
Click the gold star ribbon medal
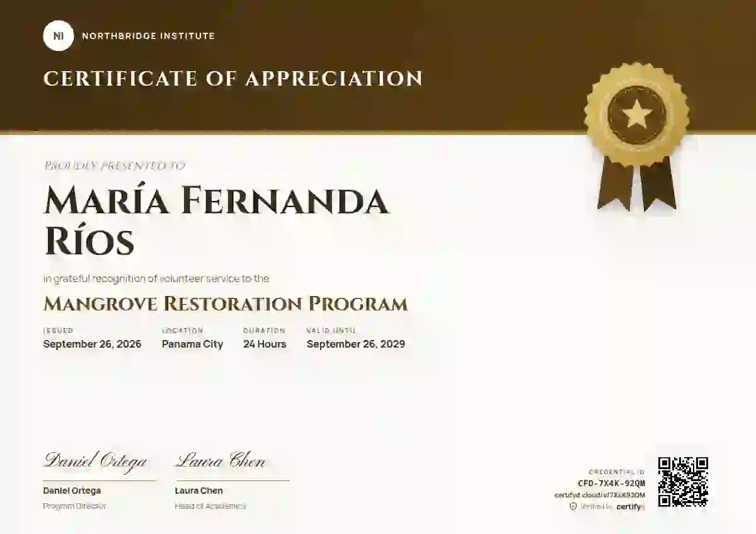click(x=636, y=137)
